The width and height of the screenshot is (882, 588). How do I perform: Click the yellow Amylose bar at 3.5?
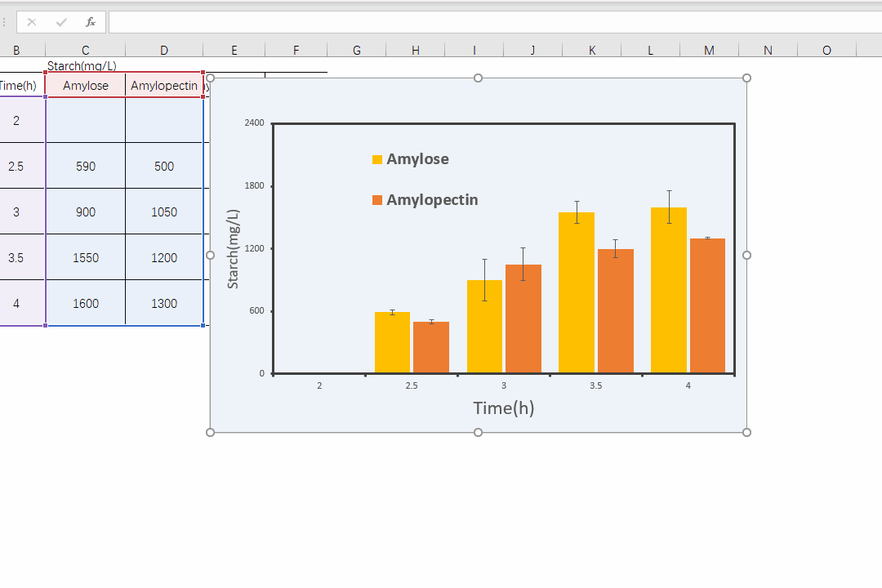[577, 292]
